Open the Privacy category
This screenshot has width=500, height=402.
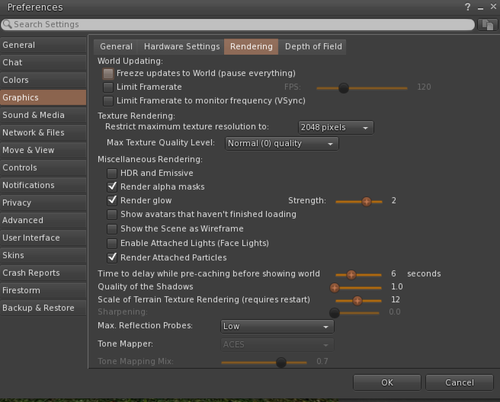tap(43, 203)
